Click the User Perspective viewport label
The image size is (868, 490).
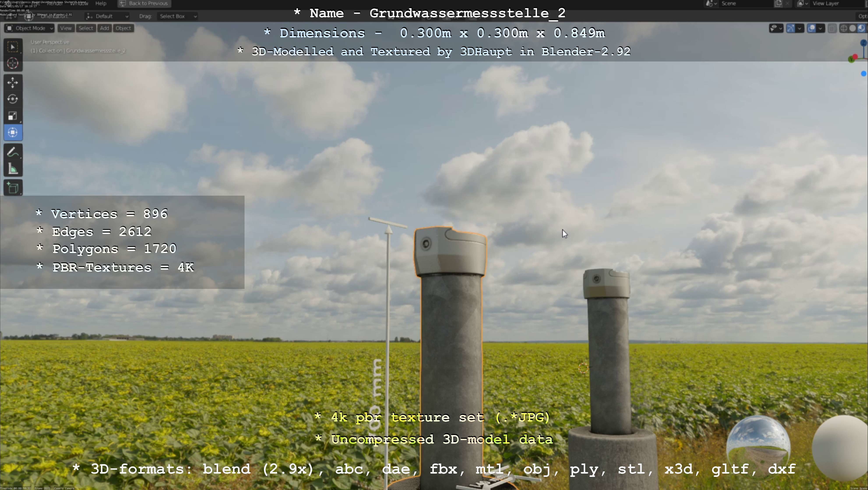(50, 42)
